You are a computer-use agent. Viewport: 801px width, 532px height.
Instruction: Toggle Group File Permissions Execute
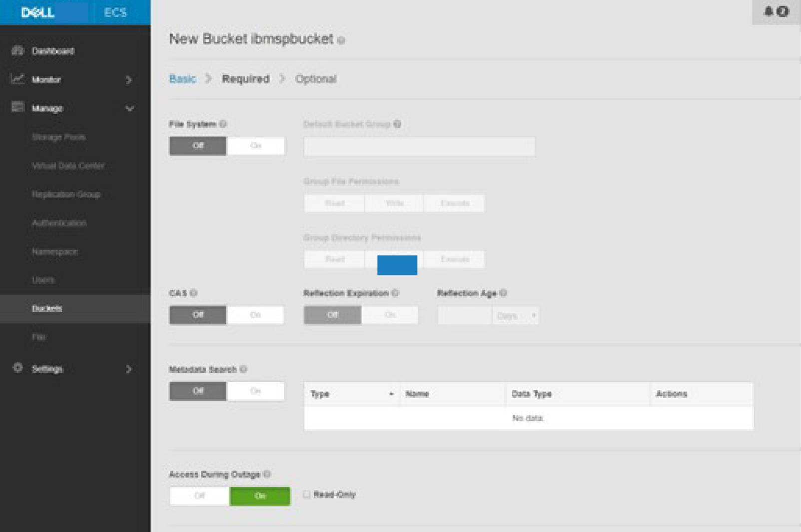(x=454, y=203)
